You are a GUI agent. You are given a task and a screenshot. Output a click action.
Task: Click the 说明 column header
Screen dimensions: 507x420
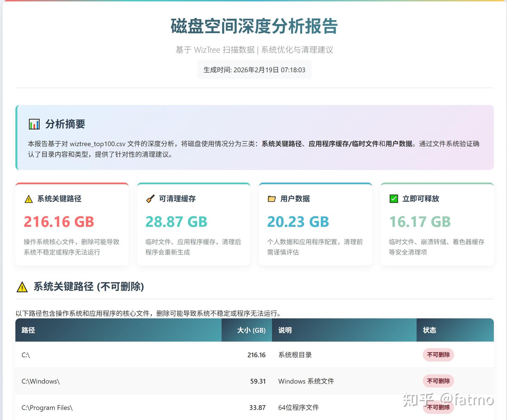tap(344, 330)
